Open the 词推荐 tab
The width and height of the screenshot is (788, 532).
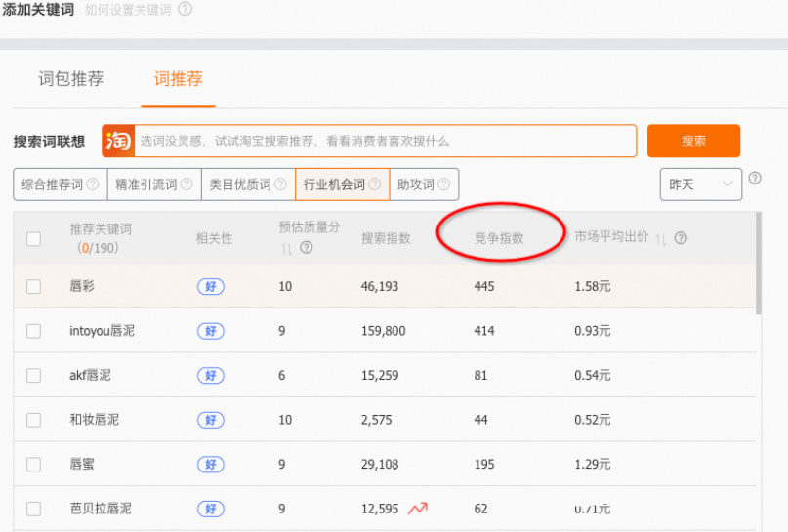tap(178, 79)
